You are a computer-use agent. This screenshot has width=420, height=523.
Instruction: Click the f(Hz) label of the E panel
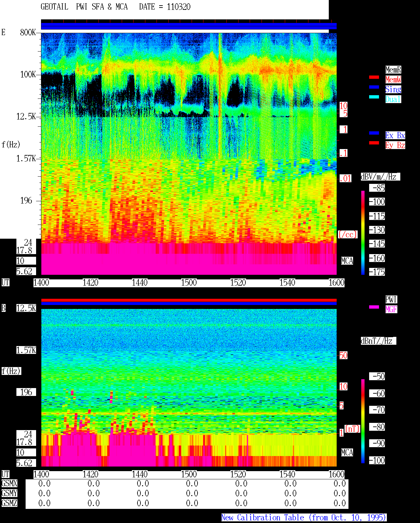(x=10, y=144)
